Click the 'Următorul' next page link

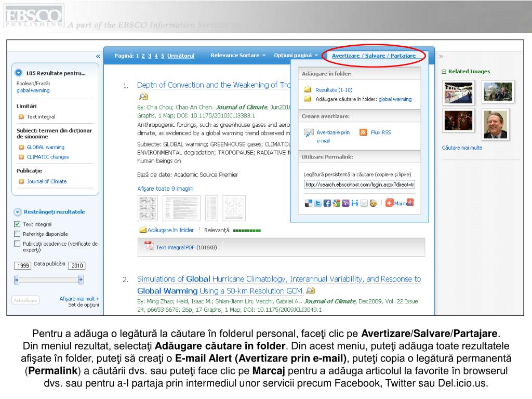pos(181,56)
